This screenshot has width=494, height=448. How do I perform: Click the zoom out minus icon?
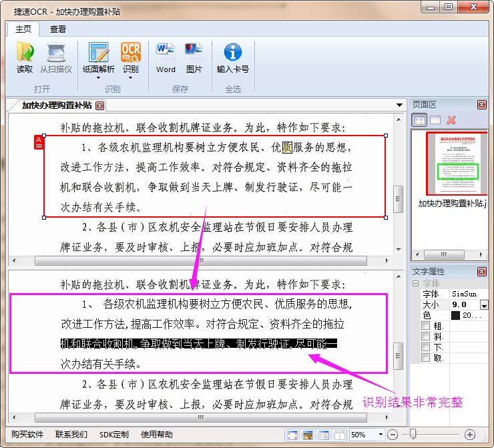[x=393, y=435]
